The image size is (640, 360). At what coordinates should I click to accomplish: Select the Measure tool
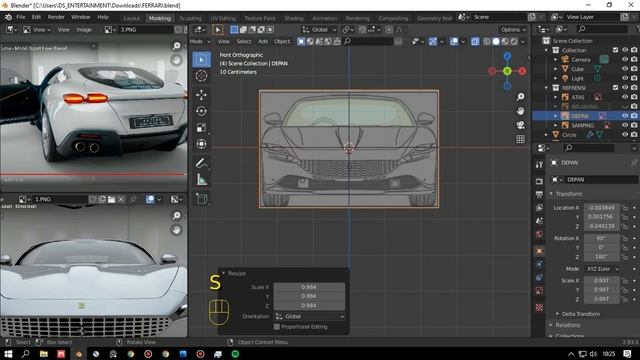(201, 180)
